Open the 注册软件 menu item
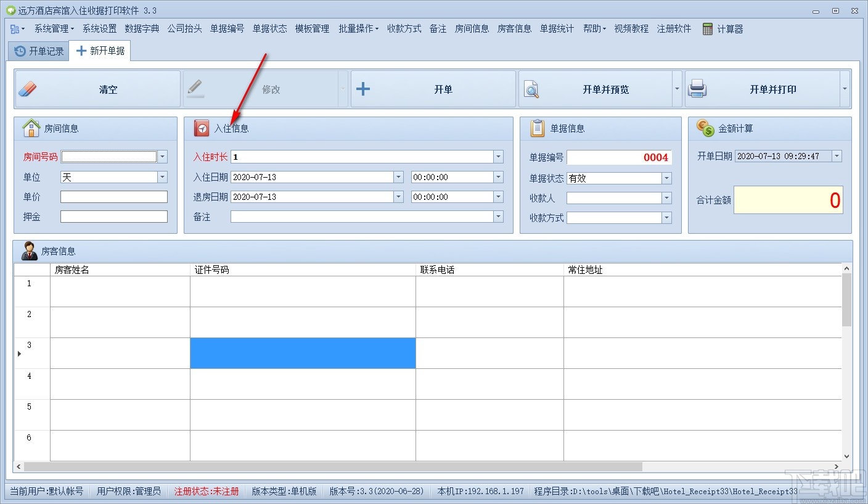 (x=674, y=29)
